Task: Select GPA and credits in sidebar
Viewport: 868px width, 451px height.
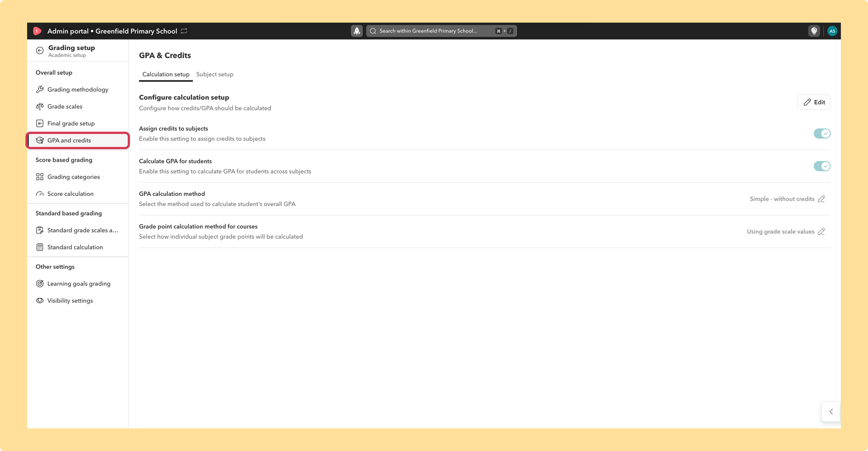Action: (x=78, y=140)
